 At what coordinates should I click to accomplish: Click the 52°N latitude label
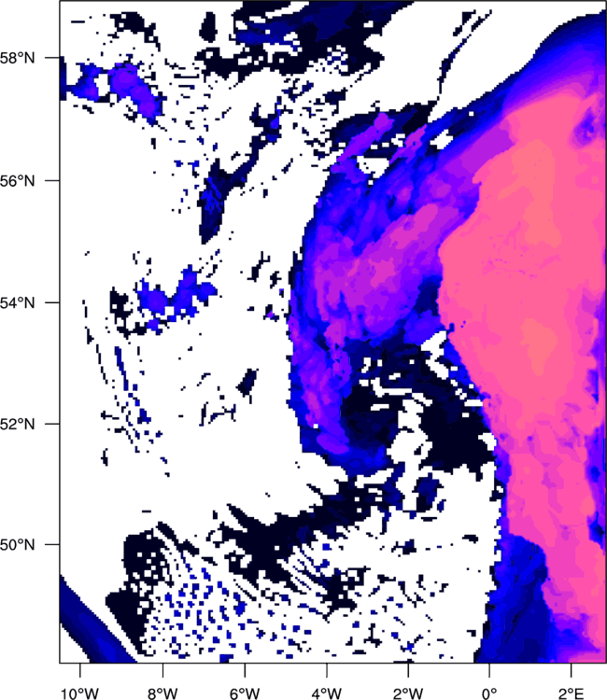click(17, 424)
